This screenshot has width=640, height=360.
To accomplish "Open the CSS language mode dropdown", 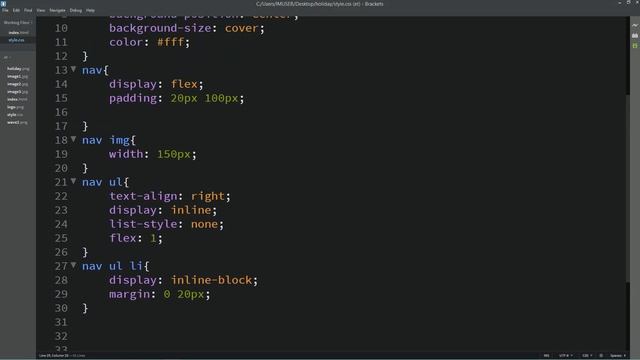I will coord(587,356).
